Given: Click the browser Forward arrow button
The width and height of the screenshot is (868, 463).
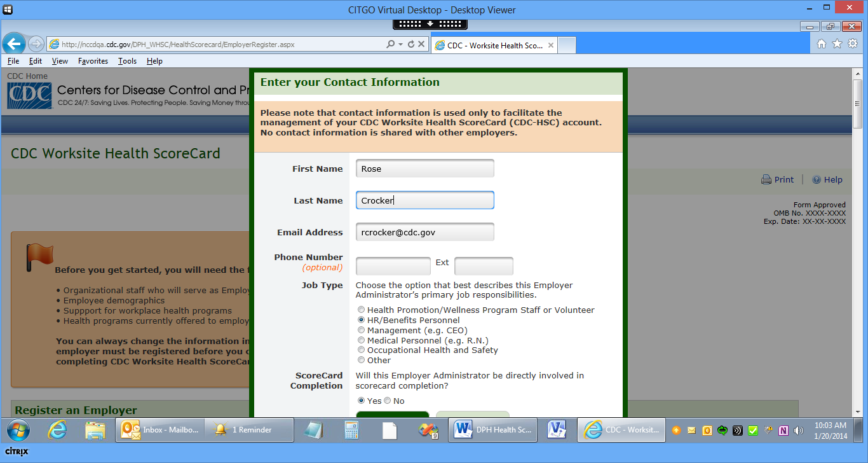Looking at the screenshot, I should point(36,44).
